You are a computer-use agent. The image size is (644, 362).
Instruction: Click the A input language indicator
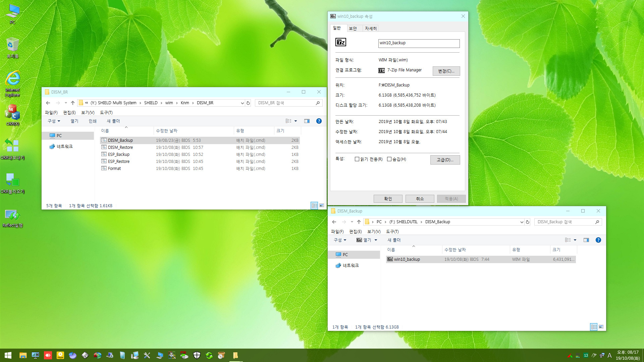click(x=609, y=355)
